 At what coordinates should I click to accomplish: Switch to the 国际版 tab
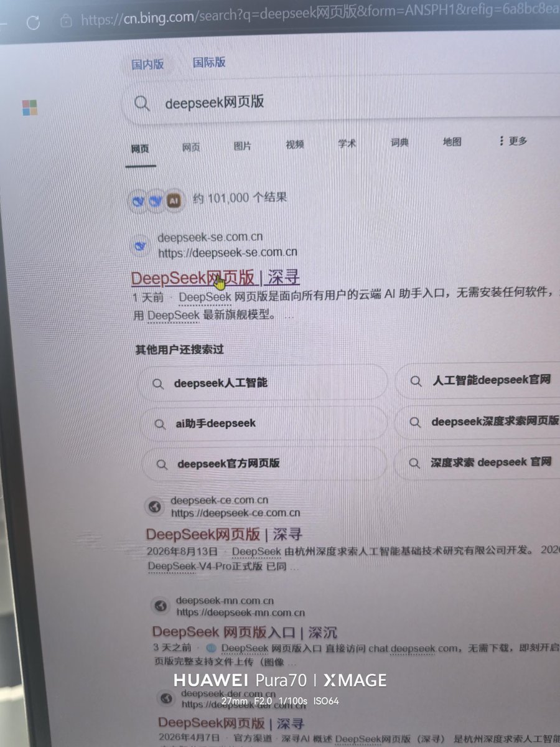(208, 62)
